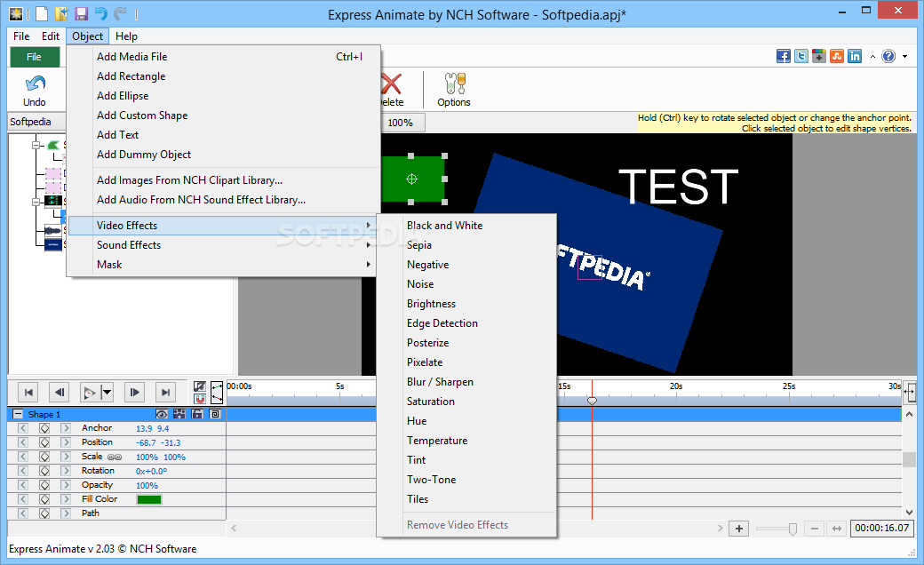This screenshot has width=924, height=565.
Task: Share on Facebook icon
Action: 783,56
